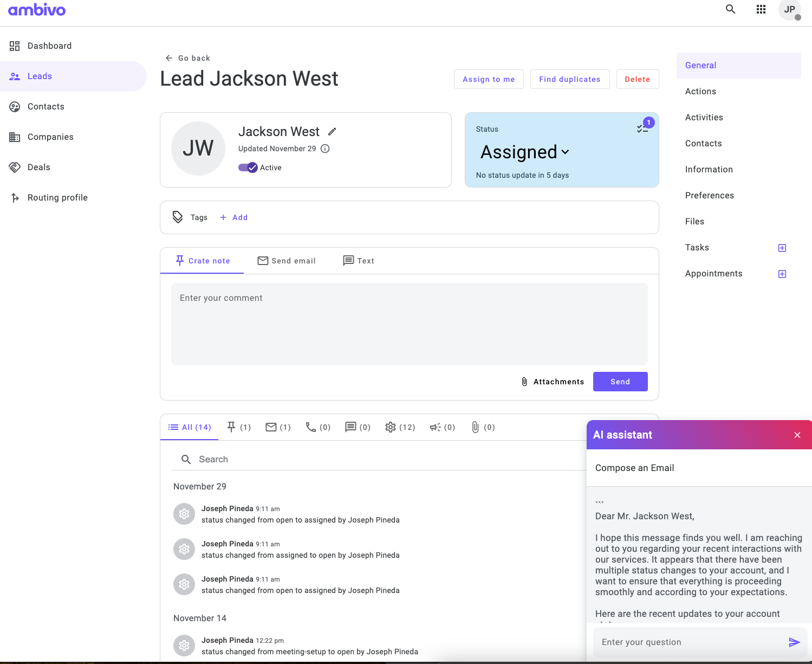Add a tag to the lead
Image resolution: width=812 pixels, height=664 pixels.
click(x=234, y=217)
